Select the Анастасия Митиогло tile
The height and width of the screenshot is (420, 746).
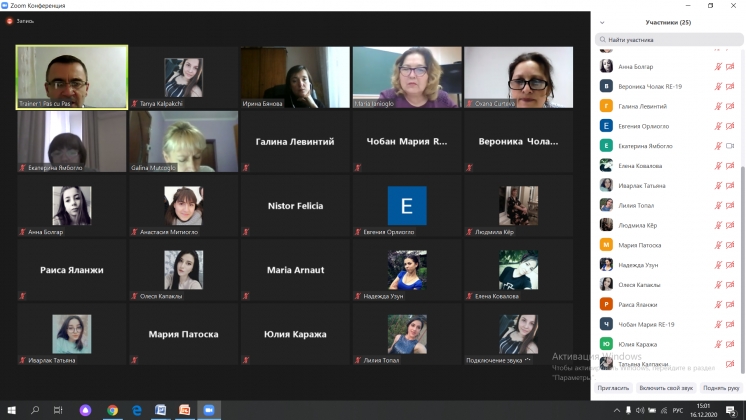click(x=184, y=205)
